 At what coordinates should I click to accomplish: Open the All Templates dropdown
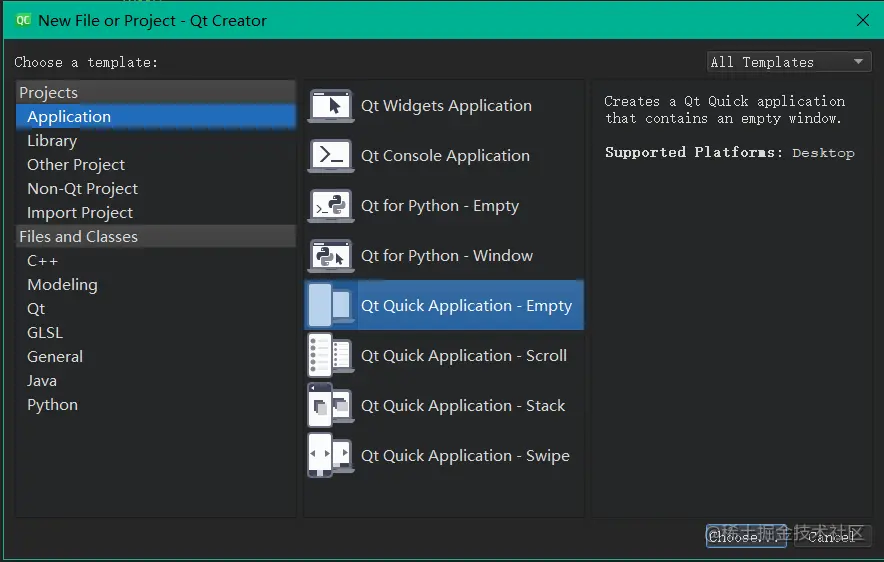789,62
